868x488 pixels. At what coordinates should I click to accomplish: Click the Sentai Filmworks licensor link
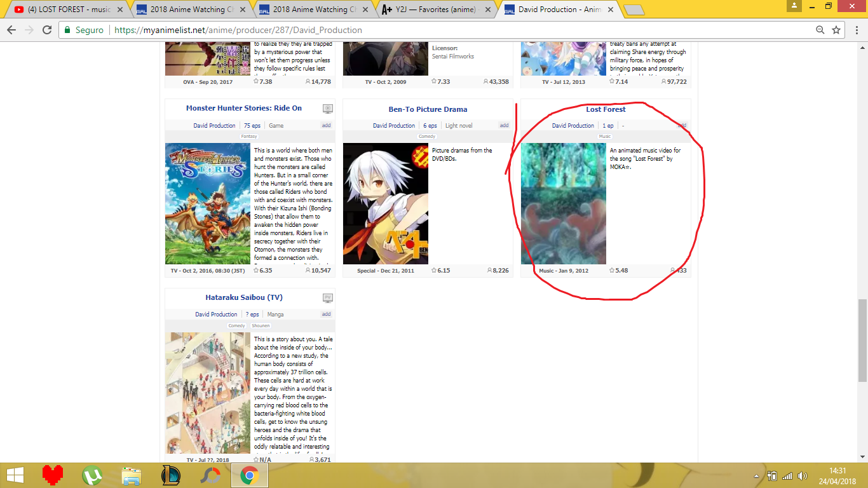point(453,57)
